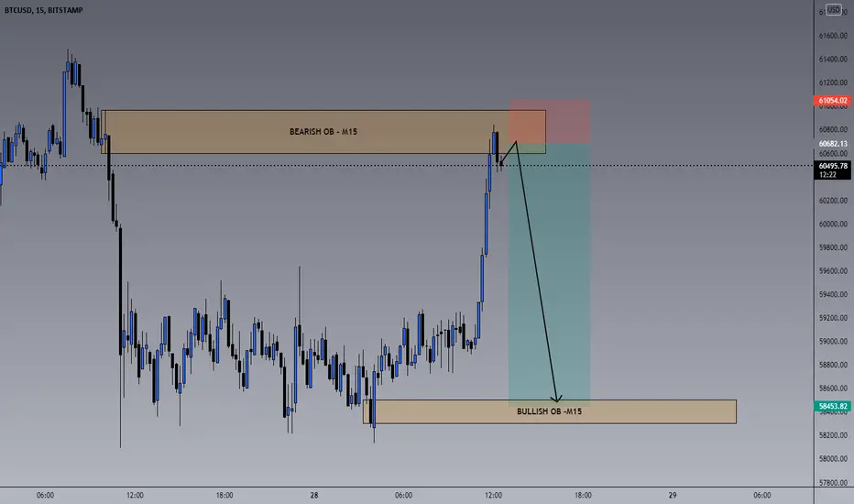Click the current price label 60495.78

click(x=832, y=166)
